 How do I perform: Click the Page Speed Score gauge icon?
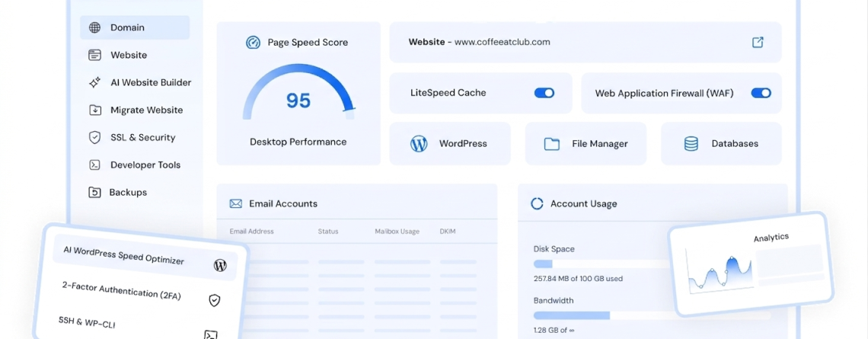tap(253, 43)
